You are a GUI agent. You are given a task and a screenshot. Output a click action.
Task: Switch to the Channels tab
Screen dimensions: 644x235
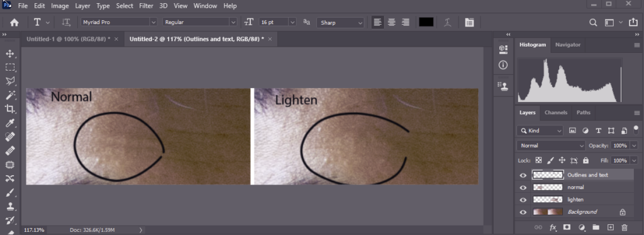[556, 112]
